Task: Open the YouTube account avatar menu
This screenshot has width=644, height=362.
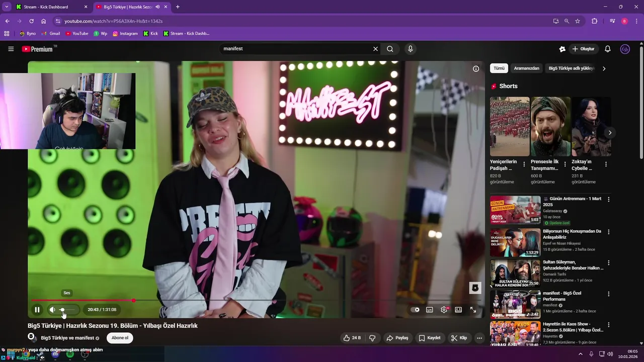Action: pos(625,49)
